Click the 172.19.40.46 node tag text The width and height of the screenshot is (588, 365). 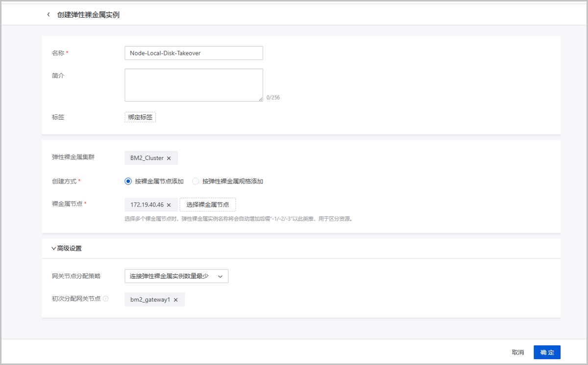(x=147, y=205)
